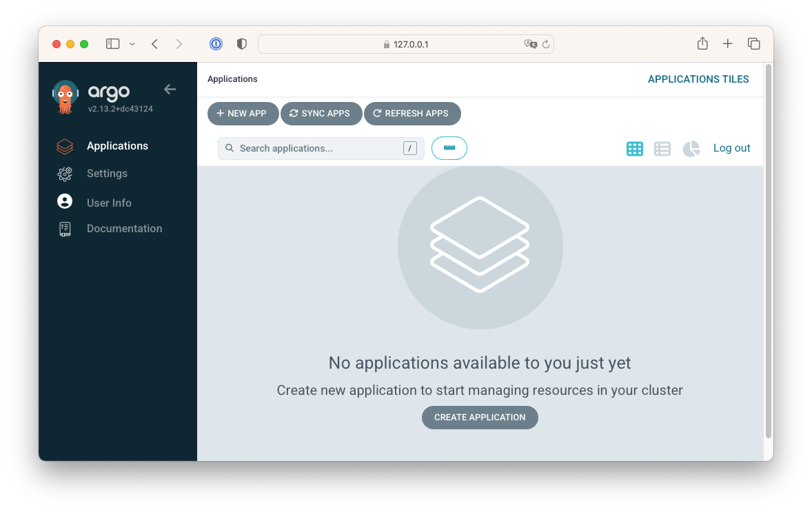Open User Info in the sidebar

pyautogui.click(x=110, y=203)
